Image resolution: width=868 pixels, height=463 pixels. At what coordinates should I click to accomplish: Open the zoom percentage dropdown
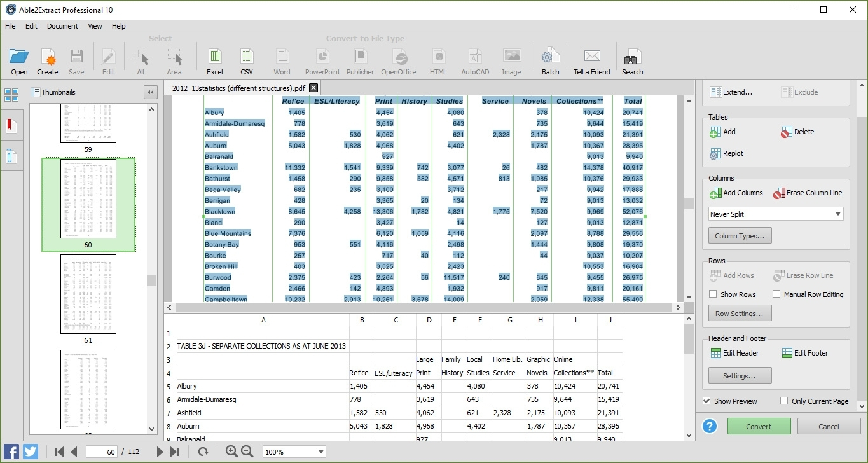point(294,452)
